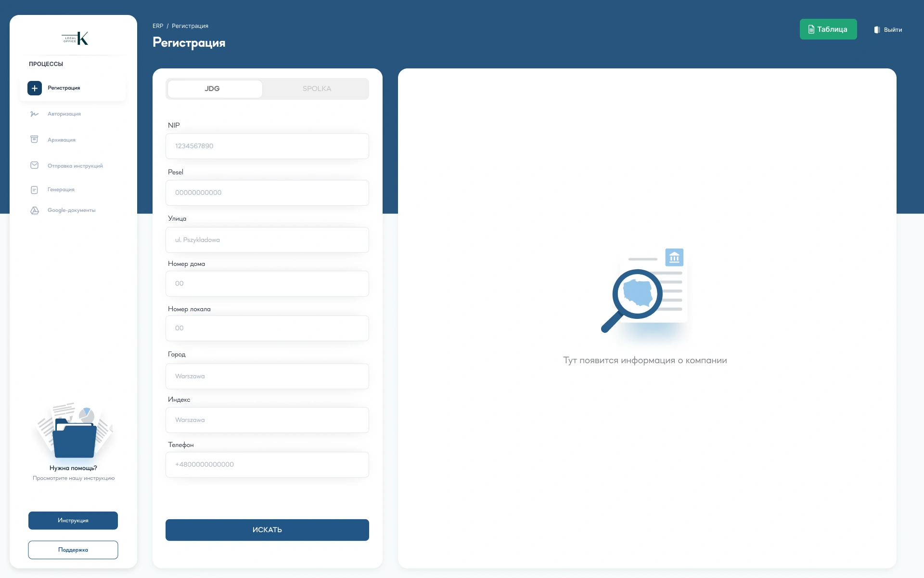924x578 pixels.
Task: Click the Legal Office K logo
Action: pos(75,38)
